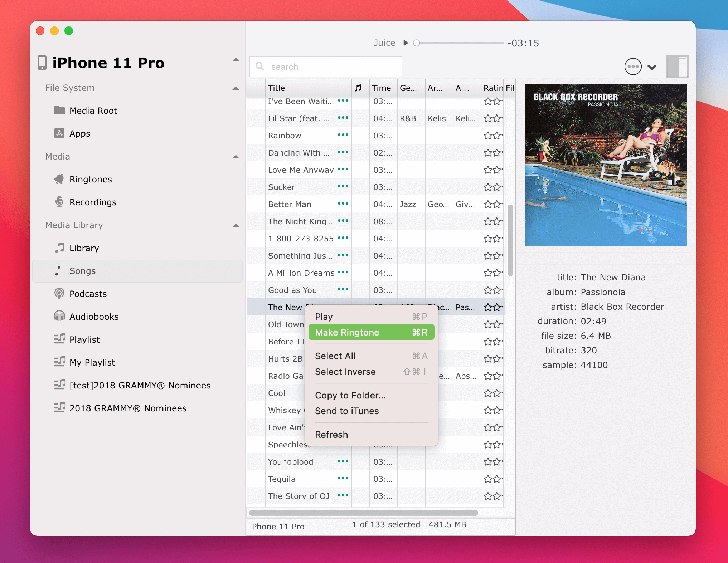Open Audiobooks in the sidebar

click(x=86, y=317)
